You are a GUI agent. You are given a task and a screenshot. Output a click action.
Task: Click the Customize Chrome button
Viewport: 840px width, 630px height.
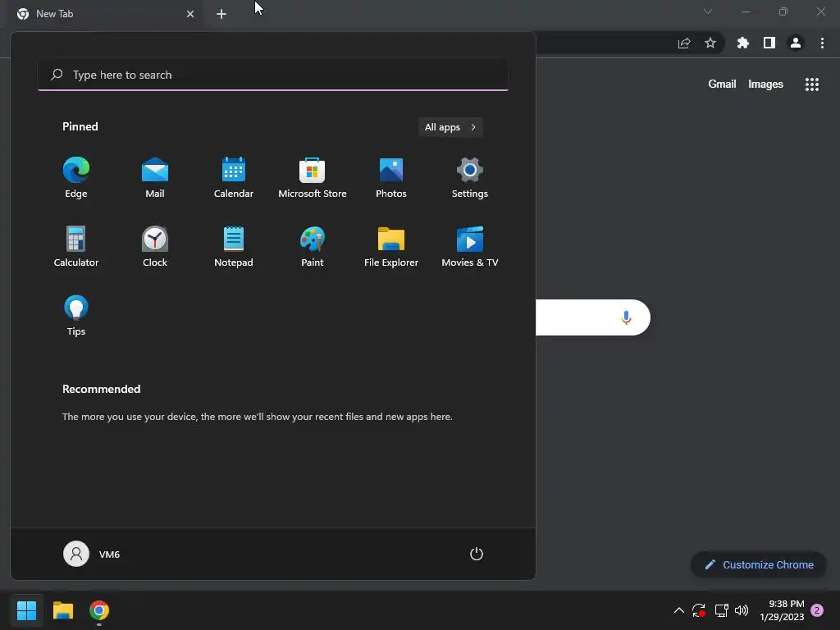coord(759,564)
